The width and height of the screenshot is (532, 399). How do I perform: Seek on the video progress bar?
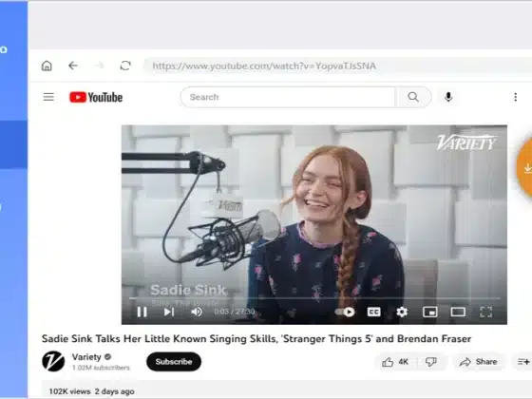click(314, 298)
